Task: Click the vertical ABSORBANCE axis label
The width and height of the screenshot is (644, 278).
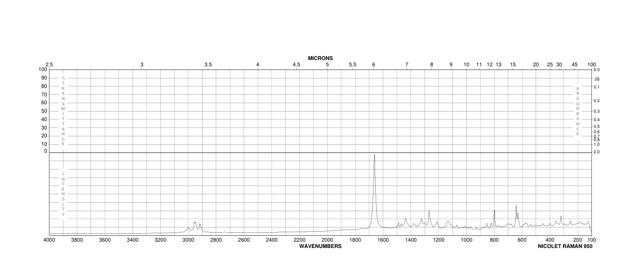Action: (x=578, y=111)
